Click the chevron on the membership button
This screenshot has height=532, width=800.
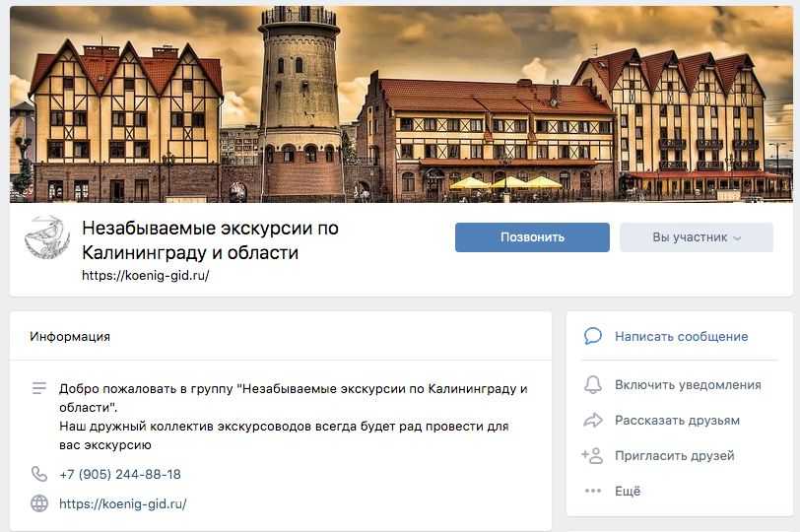(x=737, y=238)
